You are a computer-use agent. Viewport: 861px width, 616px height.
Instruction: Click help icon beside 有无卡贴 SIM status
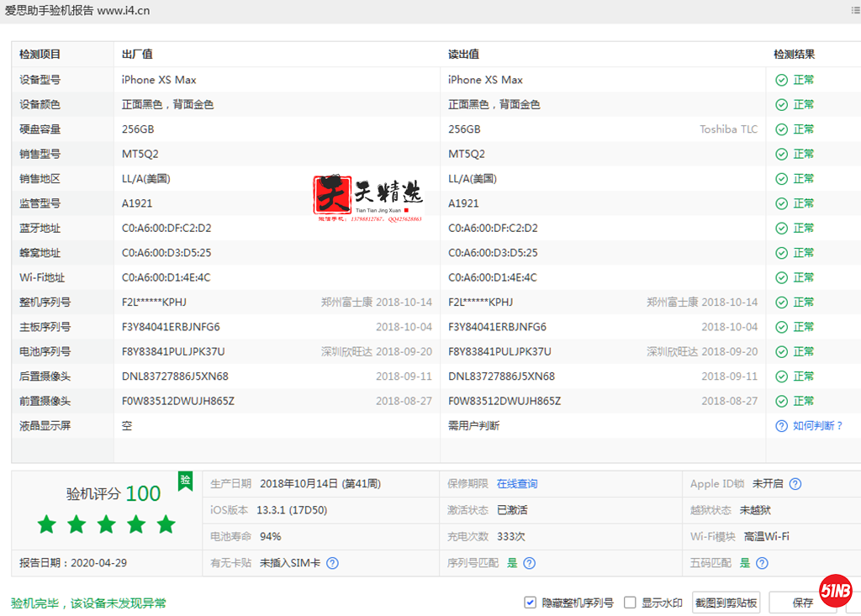[x=332, y=563]
